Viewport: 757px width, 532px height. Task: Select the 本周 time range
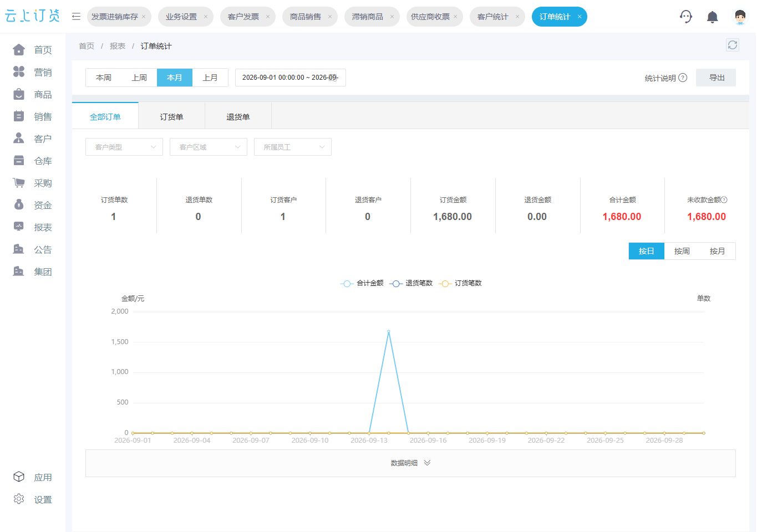(104, 78)
